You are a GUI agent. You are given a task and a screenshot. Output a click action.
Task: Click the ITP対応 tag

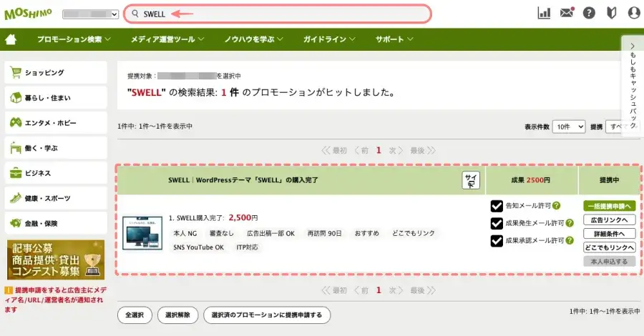point(248,247)
